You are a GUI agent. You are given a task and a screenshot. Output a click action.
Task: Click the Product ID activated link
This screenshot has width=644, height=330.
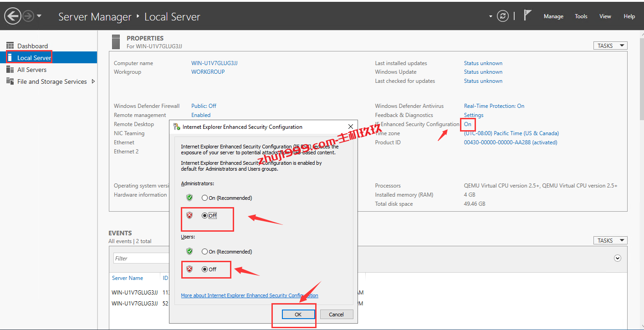[x=511, y=142]
